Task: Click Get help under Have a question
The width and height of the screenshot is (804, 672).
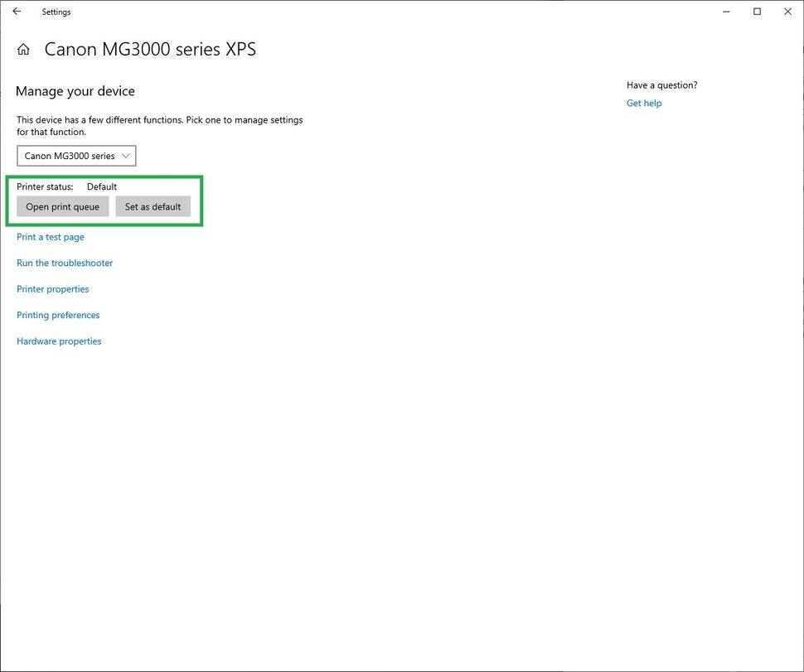Action: point(644,103)
